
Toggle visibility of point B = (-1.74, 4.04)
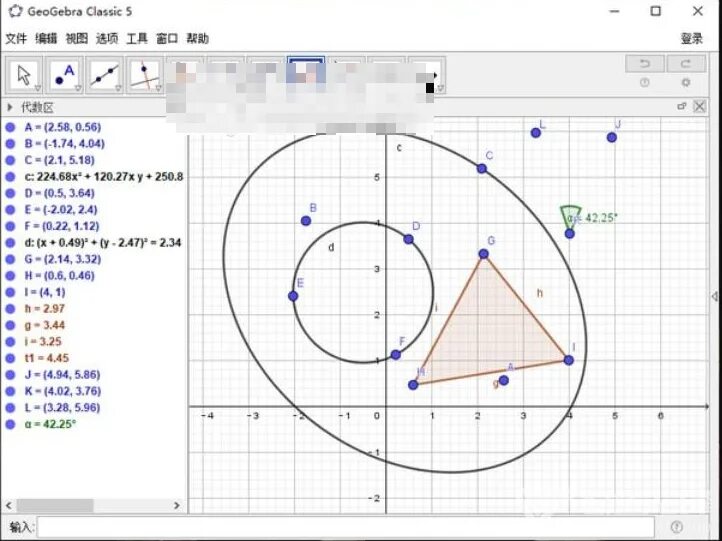[10, 144]
